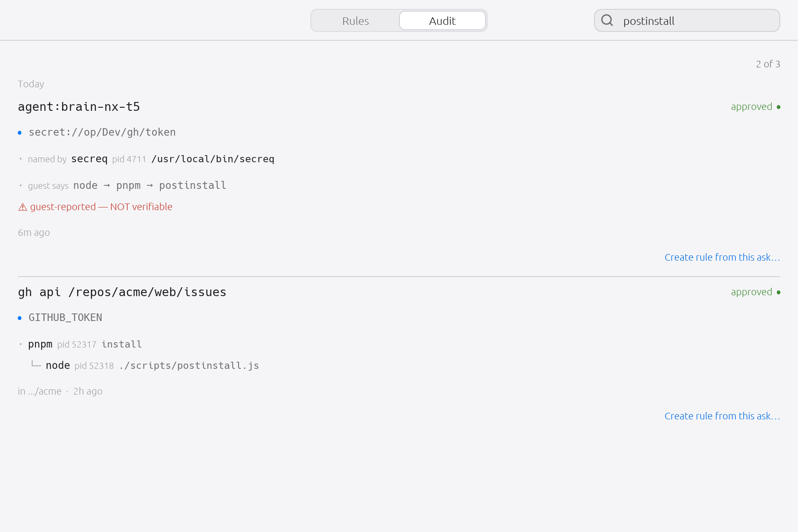This screenshot has width=798, height=532.
Task: Click 'secreq' process name
Action: click(89, 159)
